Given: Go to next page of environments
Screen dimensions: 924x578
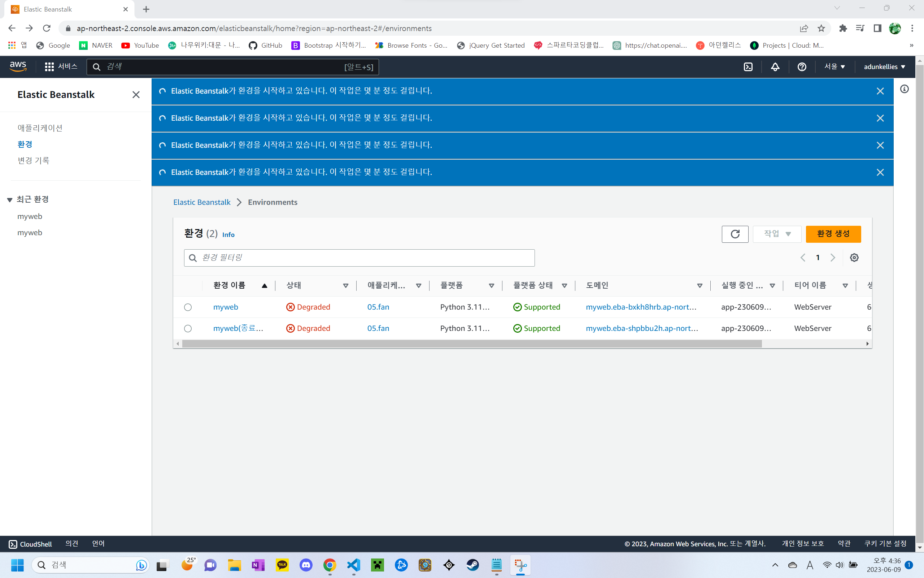Looking at the screenshot, I should (833, 258).
